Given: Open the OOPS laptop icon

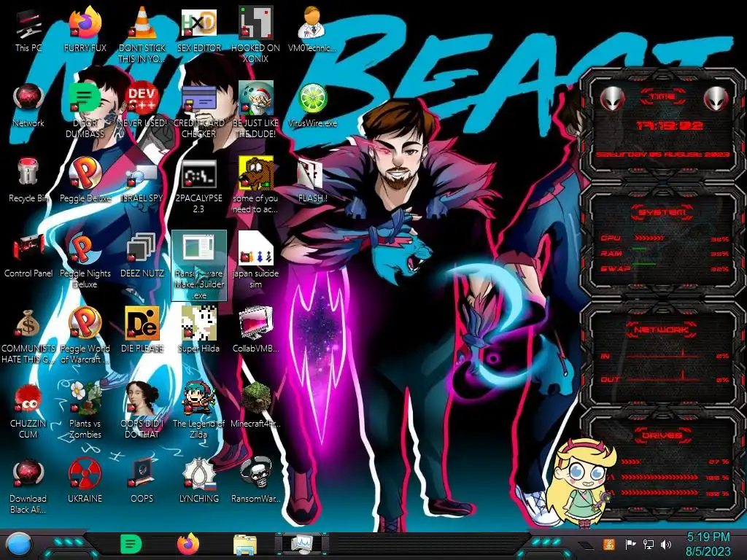Looking at the screenshot, I should [x=142, y=474].
